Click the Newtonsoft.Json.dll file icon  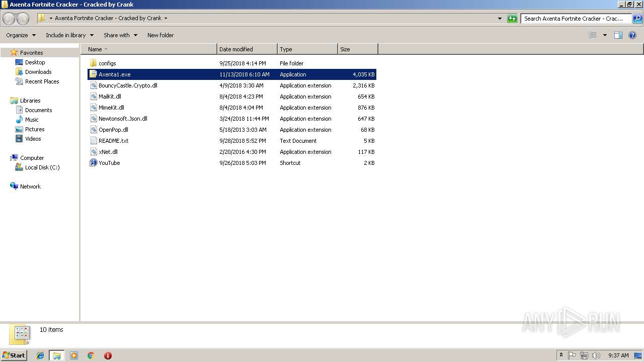pyautogui.click(x=93, y=119)
